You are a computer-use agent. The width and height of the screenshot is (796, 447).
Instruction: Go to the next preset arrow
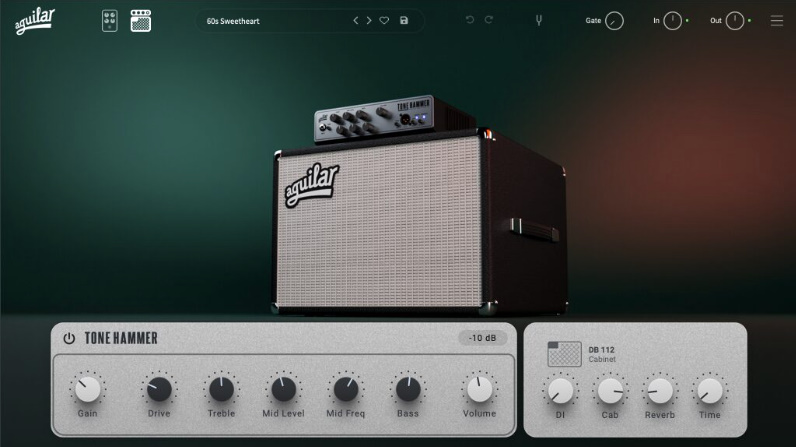pos(369,21)
